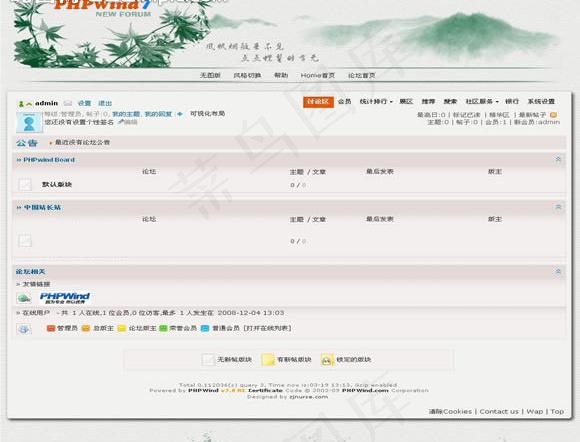Click the 锁定的版块 lock legend icon

pyautogui.click(x=327, y=359)
